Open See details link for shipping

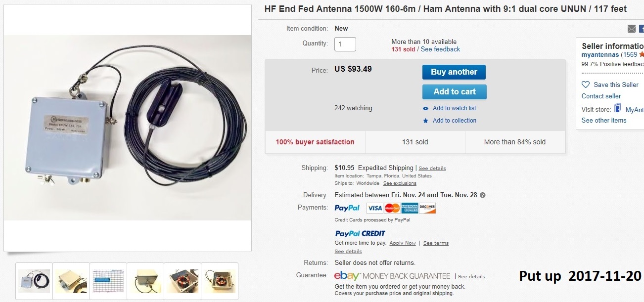[432, 169]
